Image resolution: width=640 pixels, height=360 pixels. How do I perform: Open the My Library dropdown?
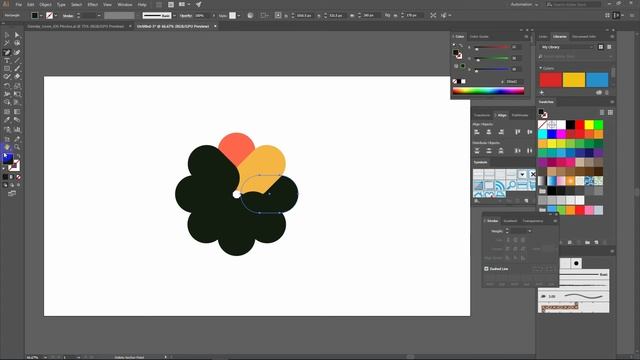coord(567,47)
